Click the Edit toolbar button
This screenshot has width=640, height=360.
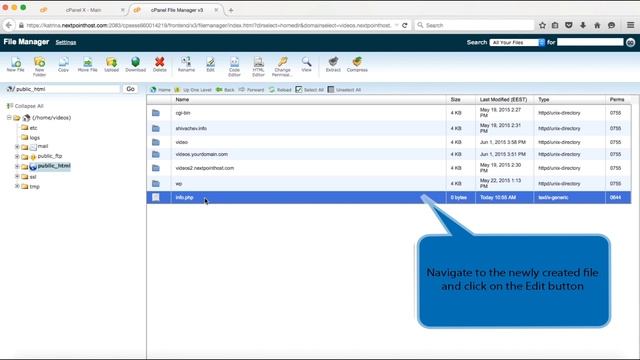pyautogui.click(x=210, y=64)
